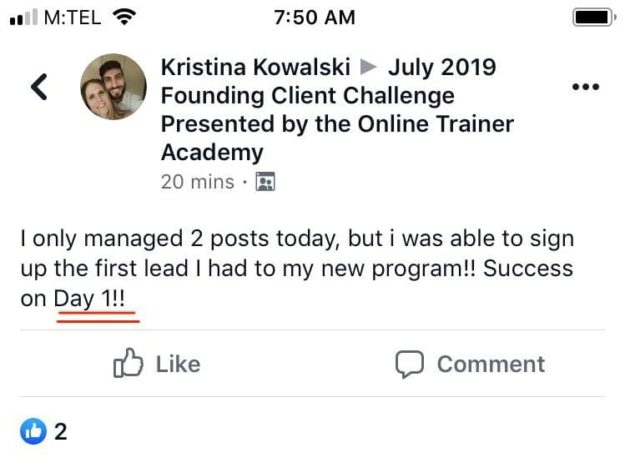
Task: Tap the blue like reaction icon
Action: tap(33, 432)
